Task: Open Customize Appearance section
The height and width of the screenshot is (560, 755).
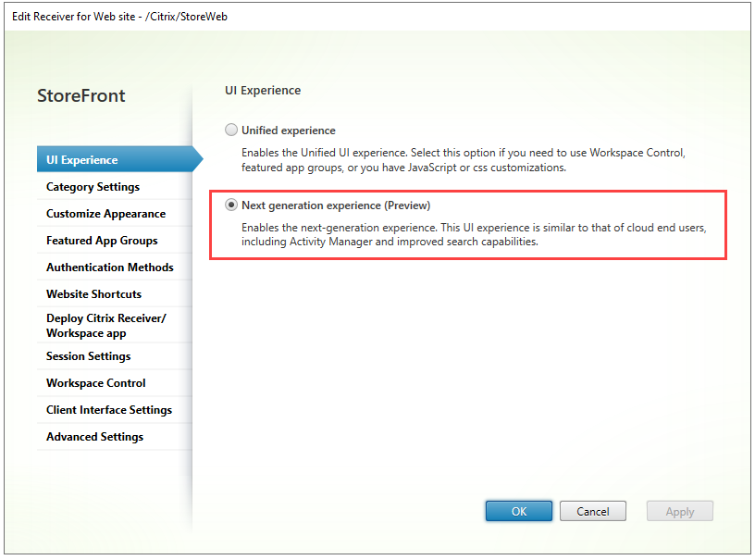Action: coord(105,214)
